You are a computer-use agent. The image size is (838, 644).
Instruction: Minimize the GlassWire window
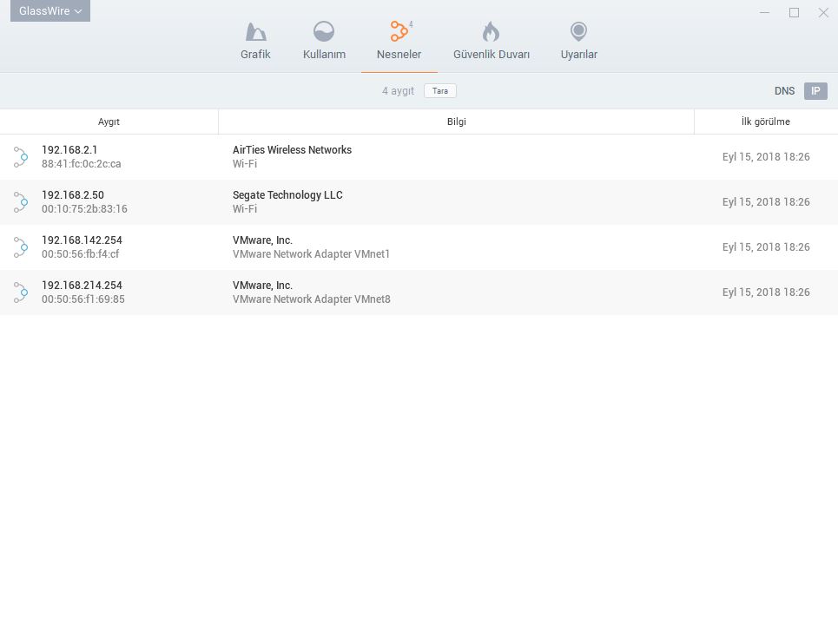click(x=765, y=12)
